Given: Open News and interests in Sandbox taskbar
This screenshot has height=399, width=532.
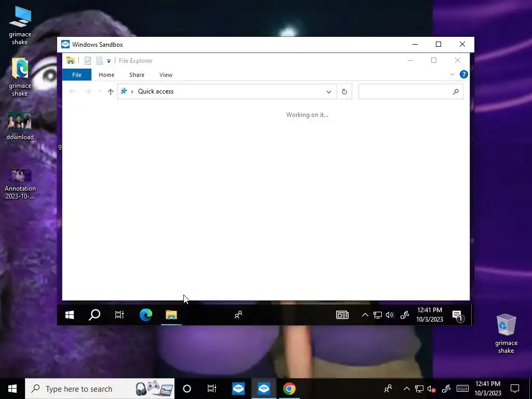Looking at the screenshot, I should [342, 315].
